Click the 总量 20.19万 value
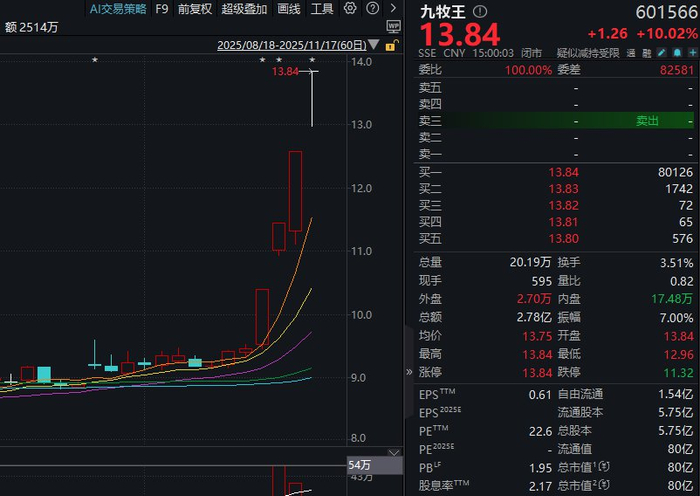The height and width of the screenshot is (496, 700). pyautogui.click(x=530, y=262)
